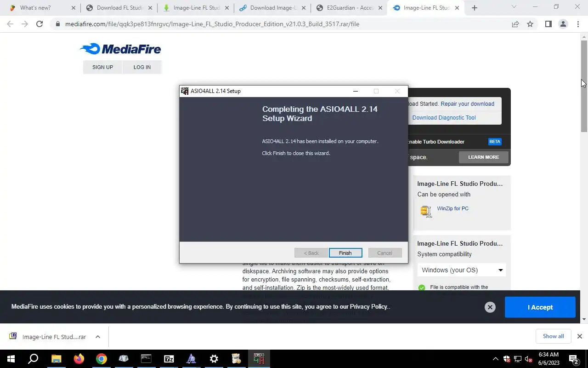Open the SIGN UP page

click(102, 67)
